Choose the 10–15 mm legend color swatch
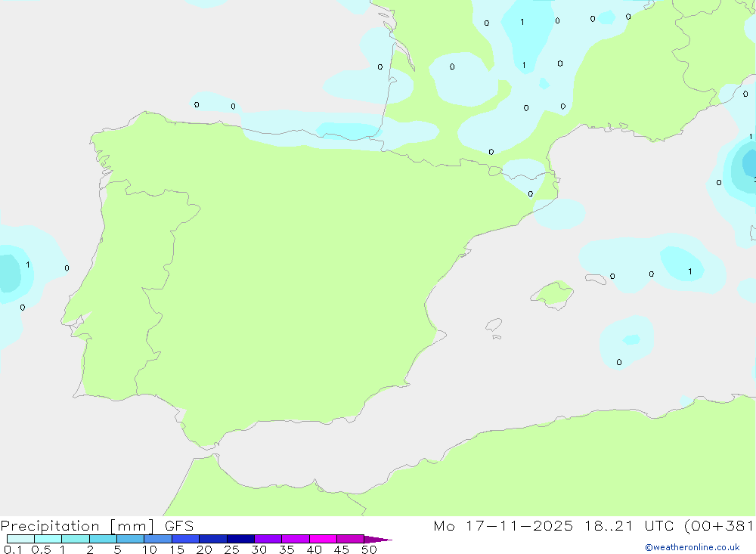This screenshot has width=756, height=554. [158, 539]
